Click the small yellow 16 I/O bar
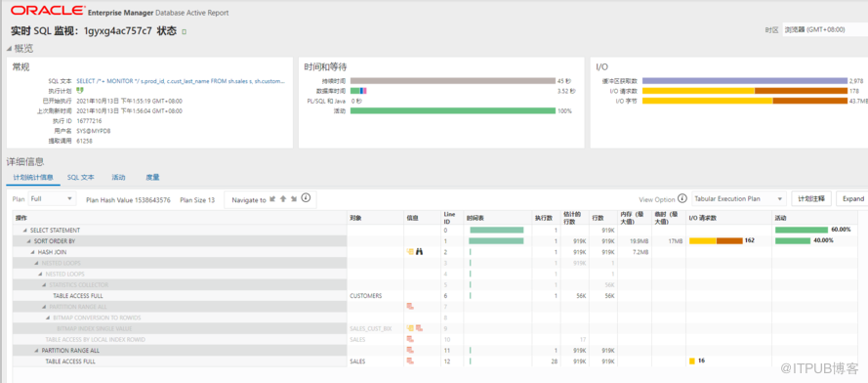Screen dimensions: 868x383 [692, 362]
